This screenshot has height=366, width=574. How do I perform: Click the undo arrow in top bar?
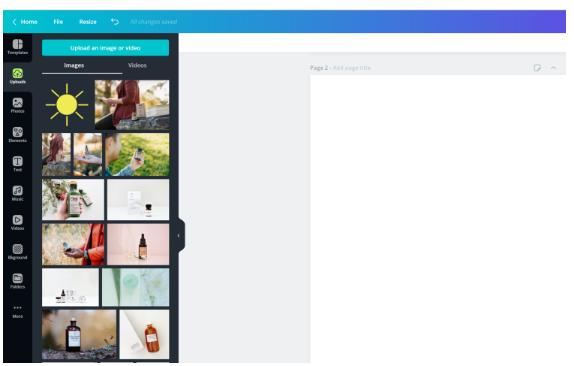tap(115, 22)
